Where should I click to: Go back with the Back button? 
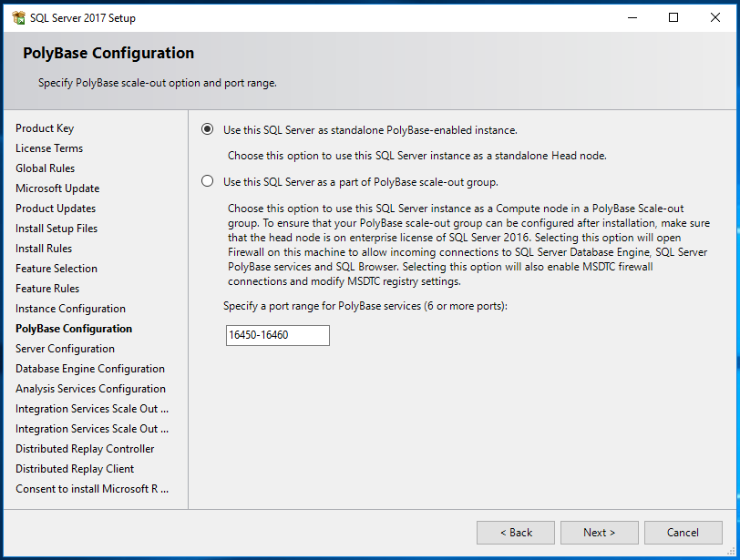point(515,533)
